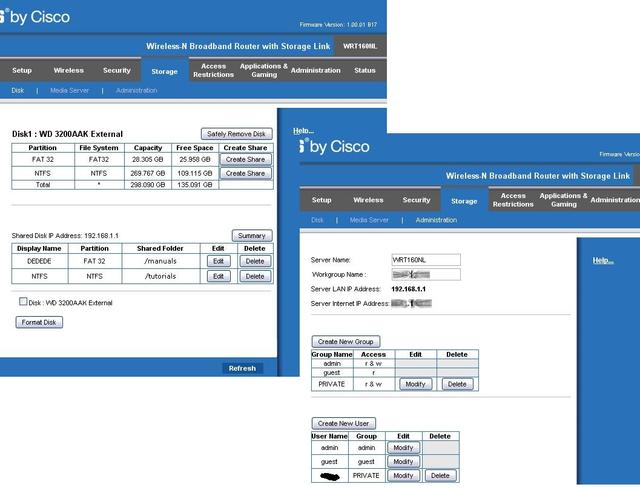Open Security tab in the Administration window
The height and width of the screenshot is (490, 640).
coord(416,200)
